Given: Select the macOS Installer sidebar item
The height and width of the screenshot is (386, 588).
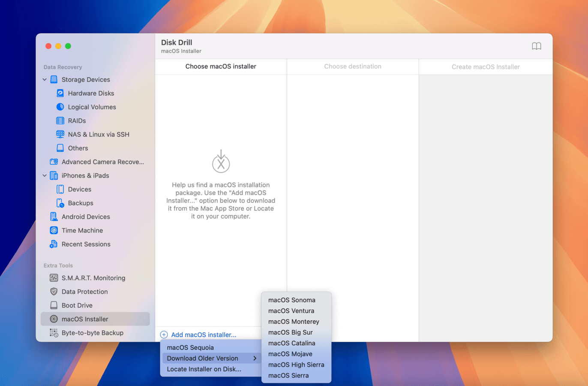Looking at the screenshot, I should click(x=95, y=319).
